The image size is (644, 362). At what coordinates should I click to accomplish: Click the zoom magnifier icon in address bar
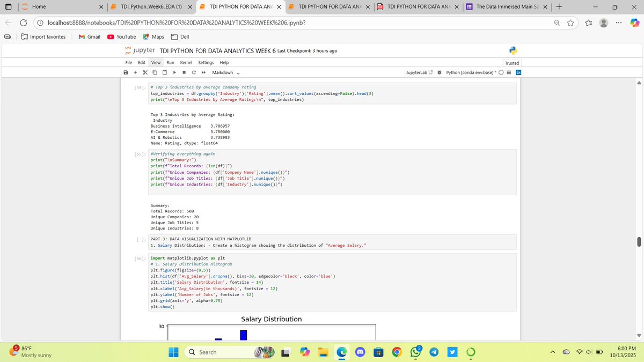(x=557, y=23)
